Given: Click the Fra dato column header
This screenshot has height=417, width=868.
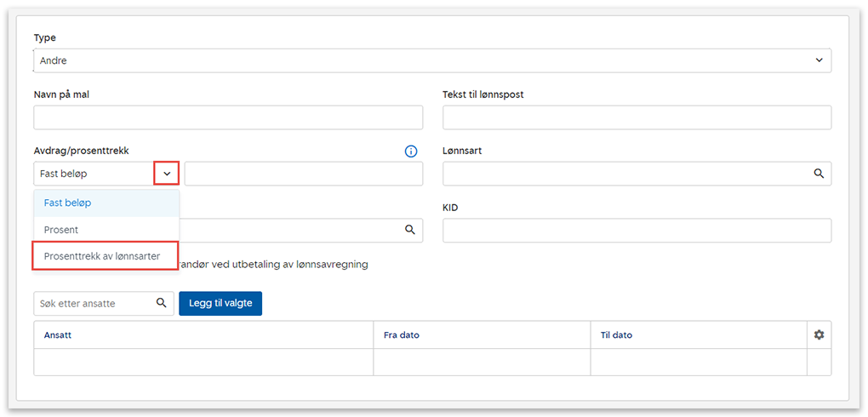Looking at the screenshot, I should (402, 335).
